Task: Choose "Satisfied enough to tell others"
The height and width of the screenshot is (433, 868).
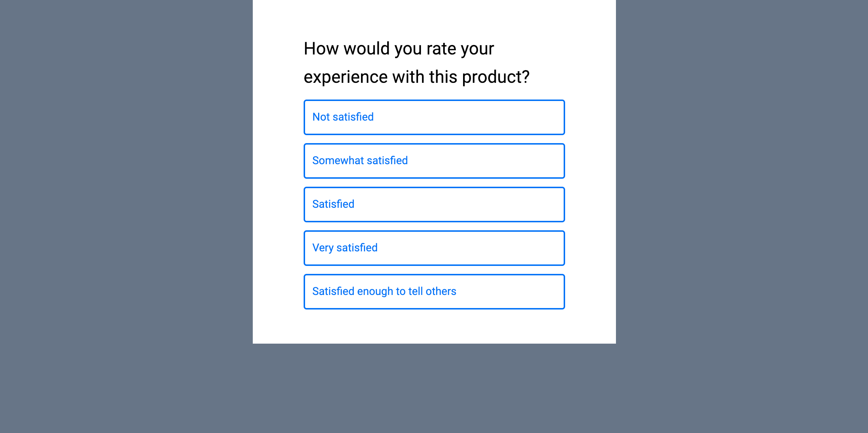Action: click(434, 291)
